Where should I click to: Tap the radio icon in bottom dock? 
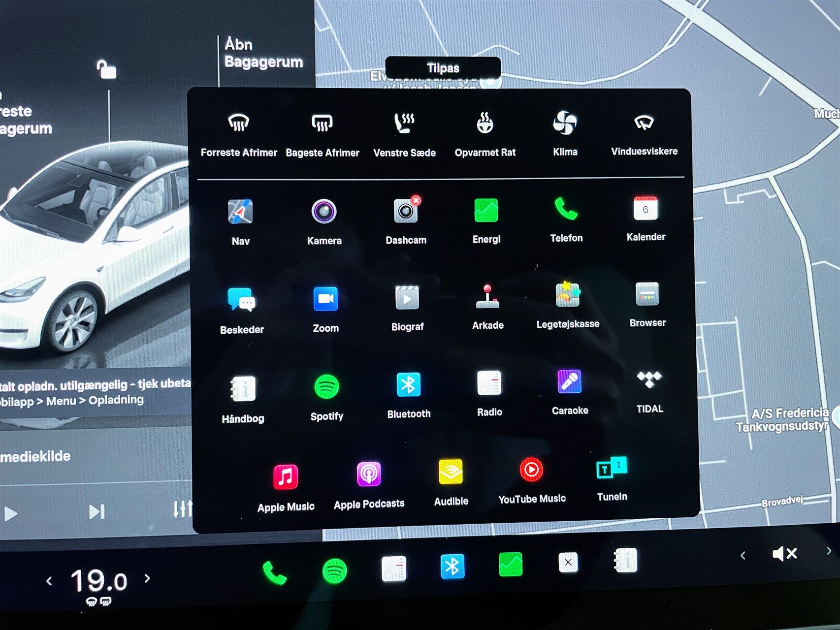(x=394, y=568)
